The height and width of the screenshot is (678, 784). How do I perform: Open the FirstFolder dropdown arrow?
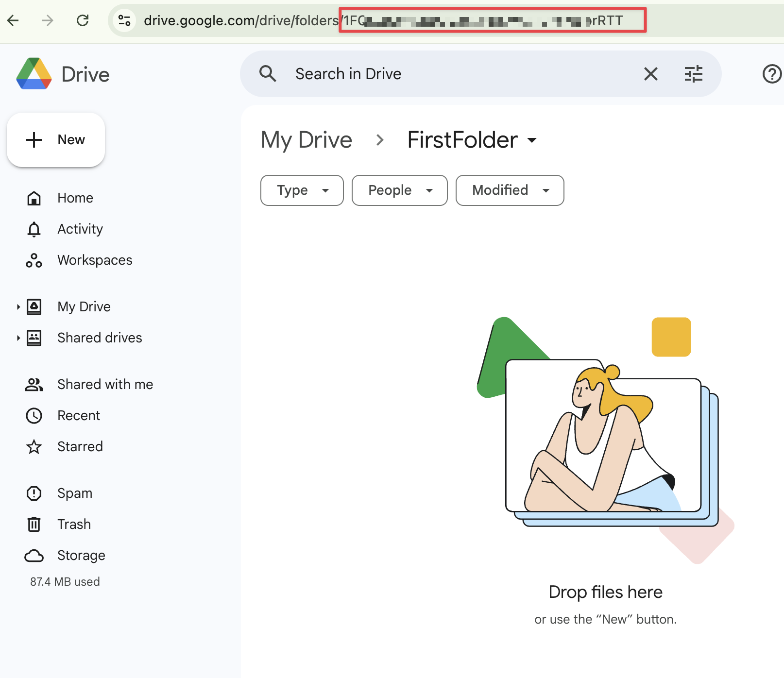coord(532,140)
